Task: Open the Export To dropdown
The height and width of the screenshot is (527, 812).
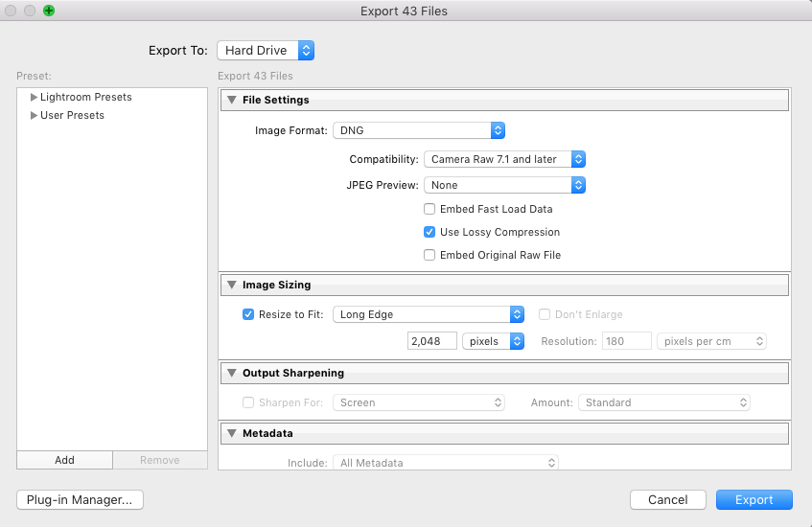Action: (x=266, y=50)
